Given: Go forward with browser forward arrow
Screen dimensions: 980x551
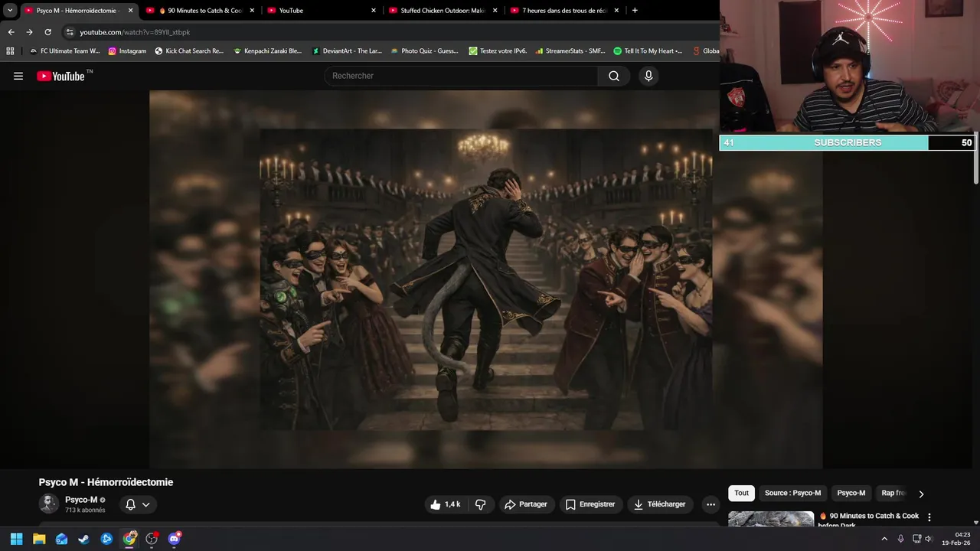Looking at the screenshot, I should pyautogui.click(x=29, y=32).
